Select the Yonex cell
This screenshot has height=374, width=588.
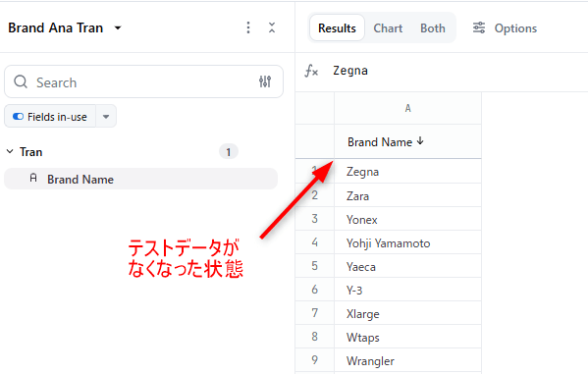coord(407,219)
